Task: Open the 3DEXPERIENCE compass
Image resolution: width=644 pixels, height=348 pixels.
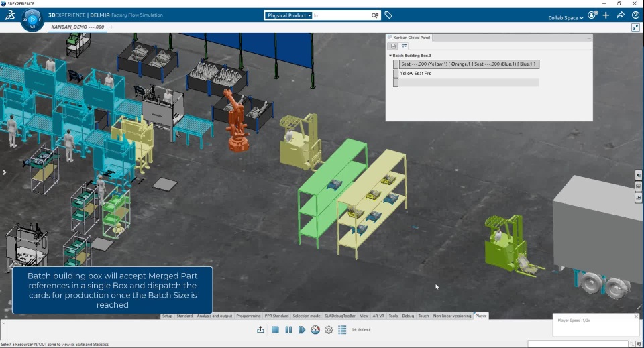Action: [x=32, y=19]
